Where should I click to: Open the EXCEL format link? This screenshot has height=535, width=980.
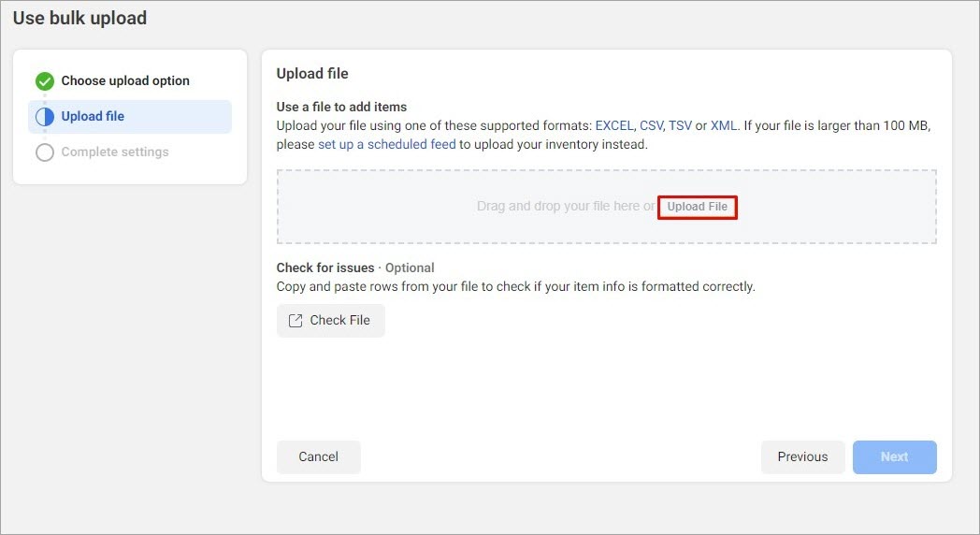point(614,125)
